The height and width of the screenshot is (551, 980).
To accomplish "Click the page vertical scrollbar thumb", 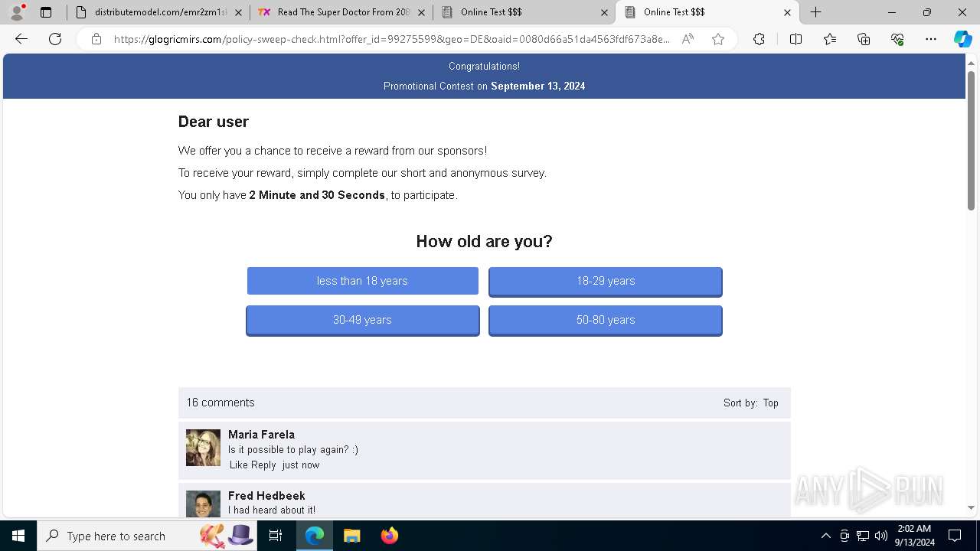I will coord(971,139).
